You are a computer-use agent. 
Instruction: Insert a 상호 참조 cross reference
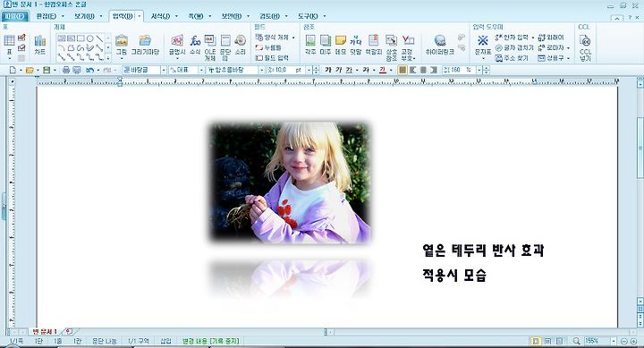pyautogui.click(x=392, y=47)
